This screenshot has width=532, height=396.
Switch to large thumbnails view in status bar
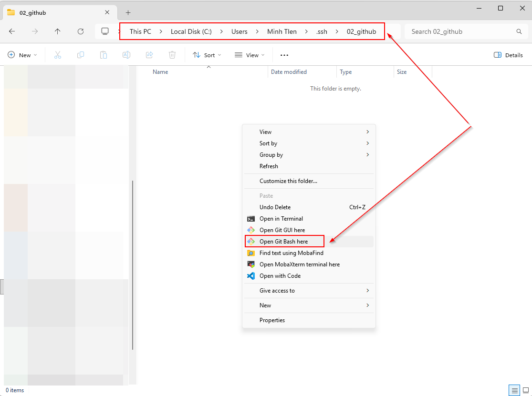525,390
